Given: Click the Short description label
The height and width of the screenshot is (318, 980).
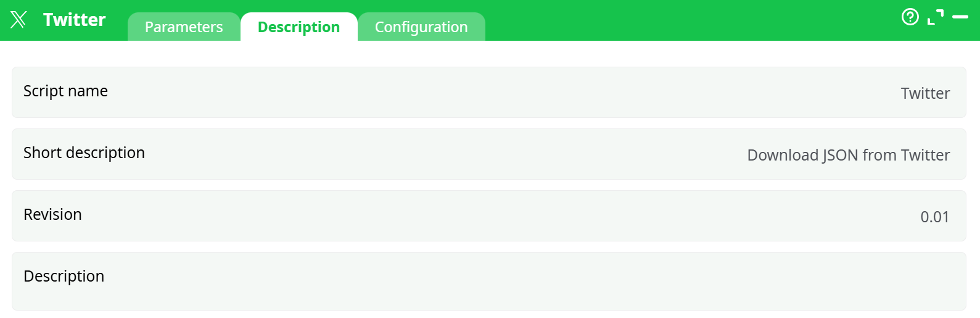Looking at the screenshot, I should (x=84, y=153).
